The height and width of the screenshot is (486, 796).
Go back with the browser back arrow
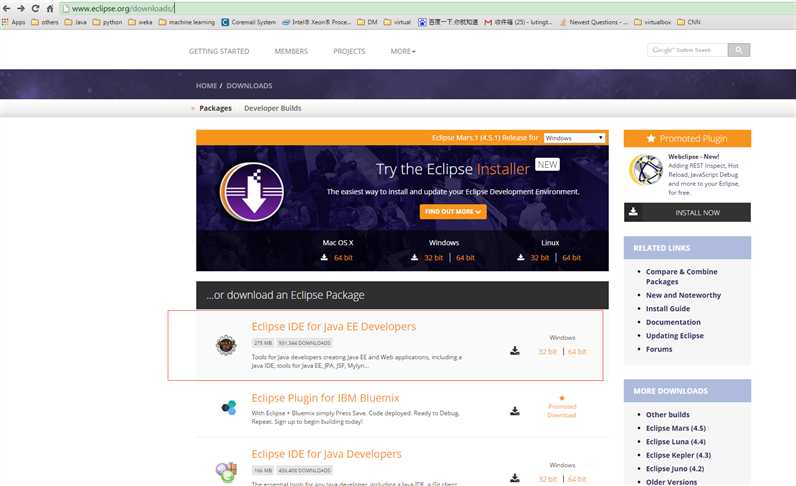6,8
